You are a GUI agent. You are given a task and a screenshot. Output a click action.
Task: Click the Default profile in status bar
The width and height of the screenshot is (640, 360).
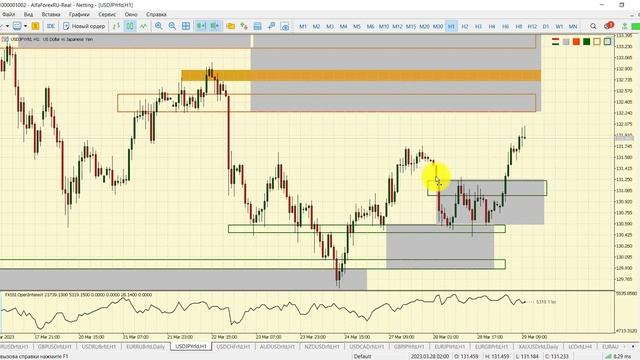pos(362,356)
